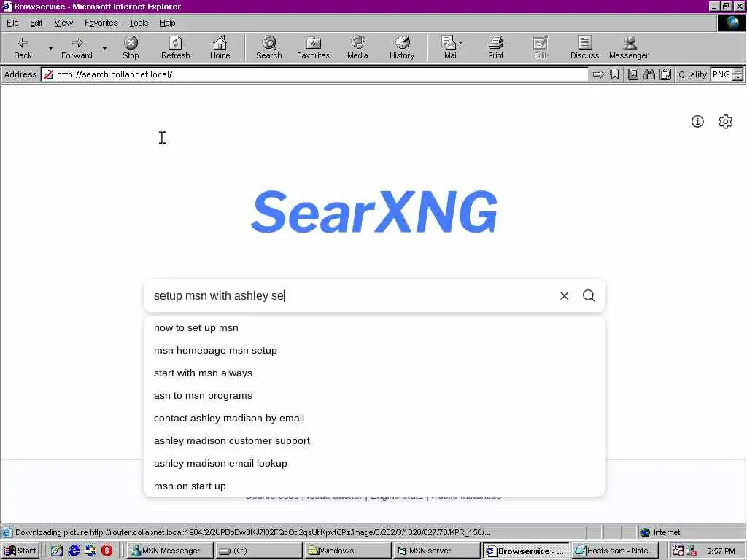Open the Forward button history dropdown arrow
The image size is (747, 560).
[104, 48]
